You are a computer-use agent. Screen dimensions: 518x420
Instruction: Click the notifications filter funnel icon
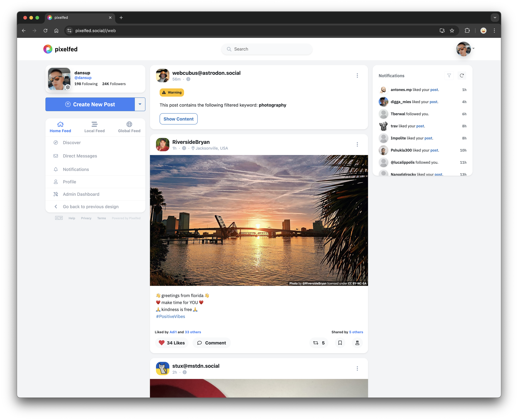449,75
